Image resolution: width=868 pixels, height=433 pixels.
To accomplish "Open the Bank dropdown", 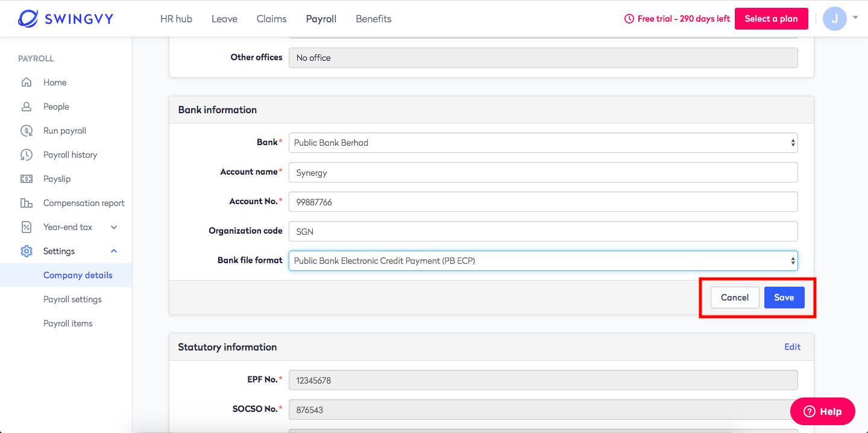I will coord(543,143).
